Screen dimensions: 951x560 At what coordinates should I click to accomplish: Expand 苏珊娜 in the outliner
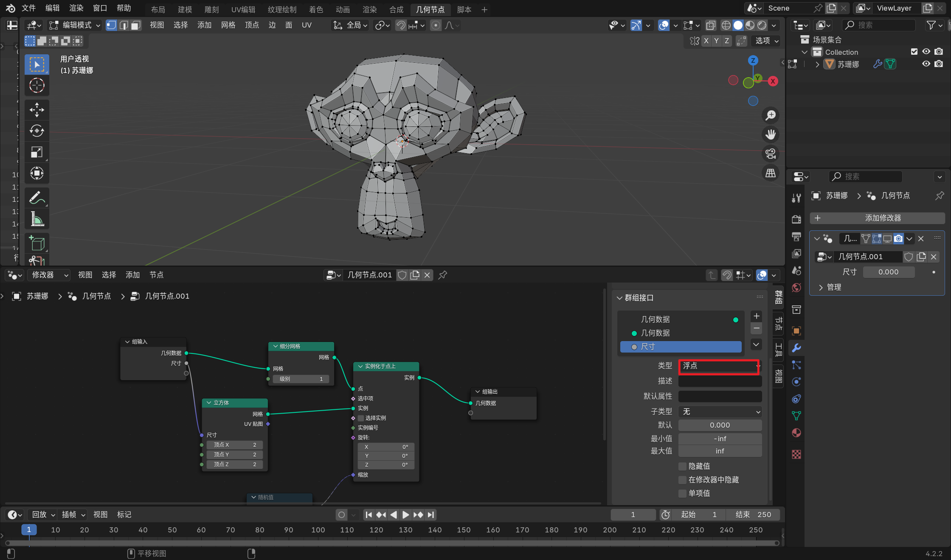[x=817, y=64]
